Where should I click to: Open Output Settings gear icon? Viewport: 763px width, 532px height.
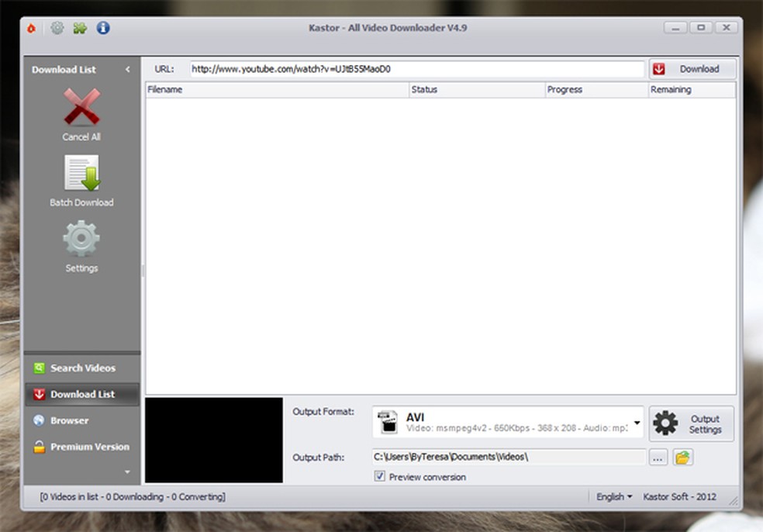(665, 423)
